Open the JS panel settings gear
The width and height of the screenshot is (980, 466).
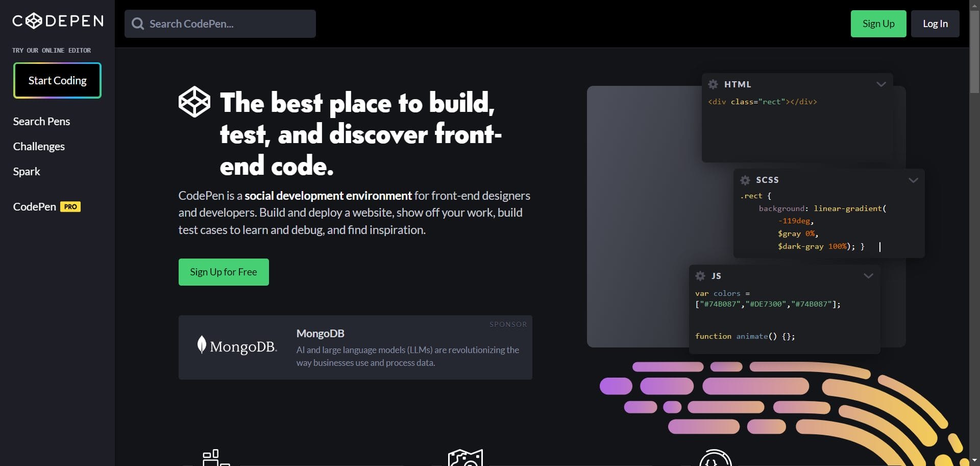click(700, 276)
